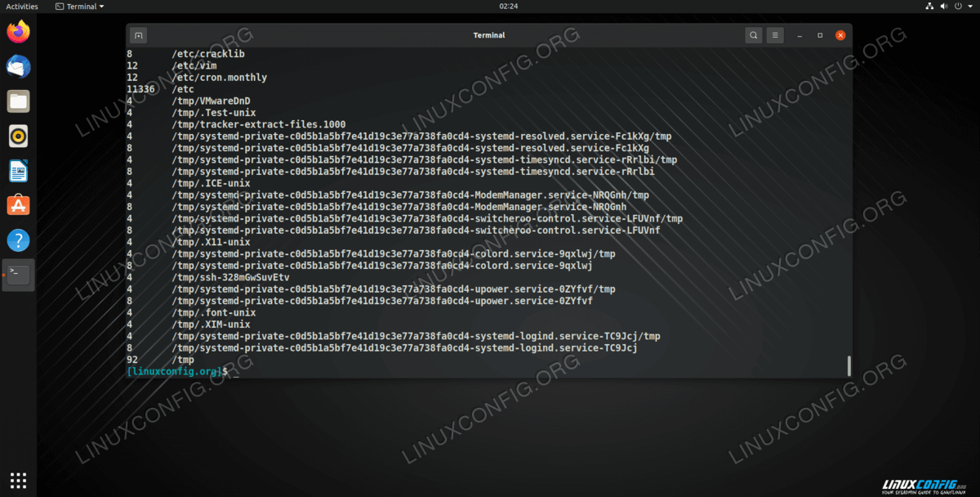
Task: Open the Terminal hamburger menu
Action: tap(775, 35)
